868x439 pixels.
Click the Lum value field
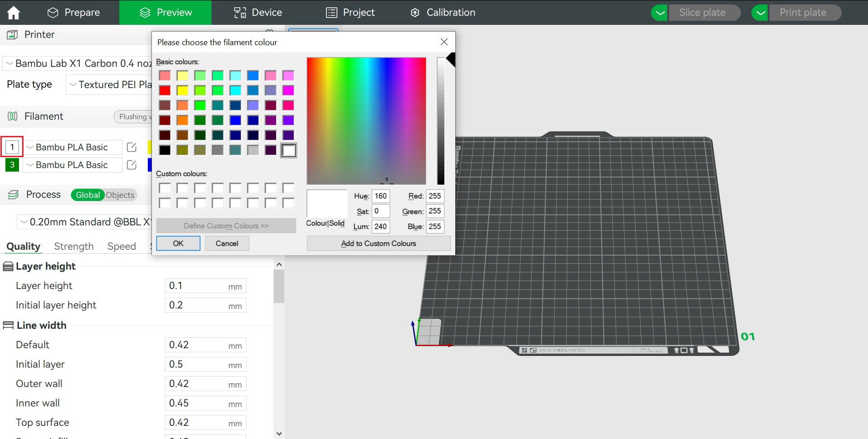pyautogui.click(x=381, y=226)
